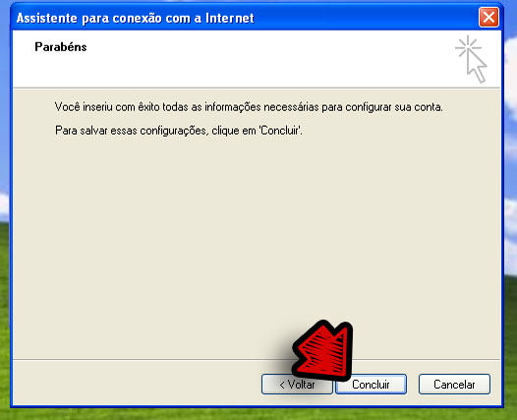Click the quoted word 'Concluir' in instructions

tap(280, 131)
